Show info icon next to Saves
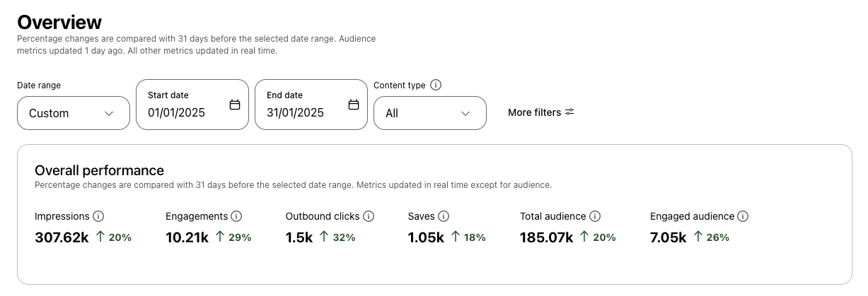This screenshot has width=868, height=296. (444, 216)
